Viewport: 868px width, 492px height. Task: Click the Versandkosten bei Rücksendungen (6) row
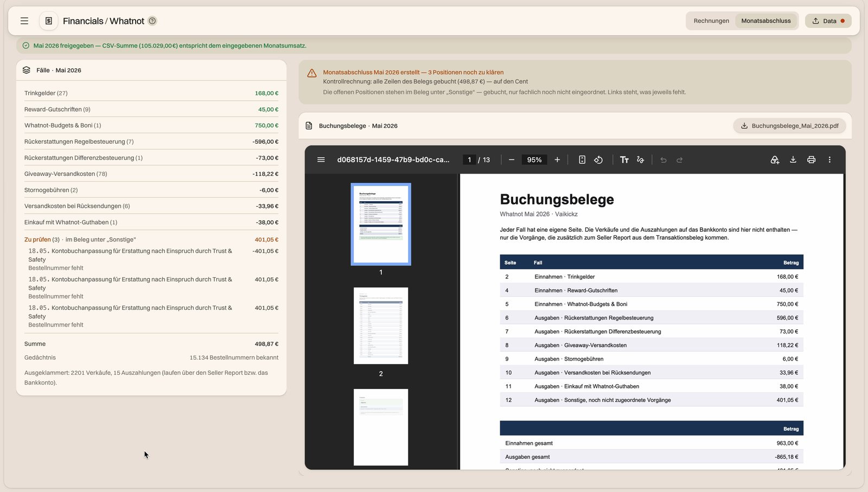[x=151, y=206]
